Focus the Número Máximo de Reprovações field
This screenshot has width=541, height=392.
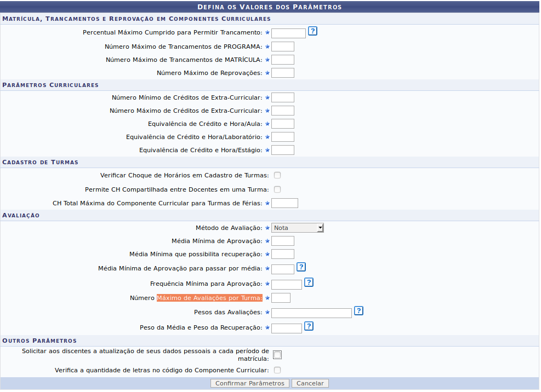282,73
